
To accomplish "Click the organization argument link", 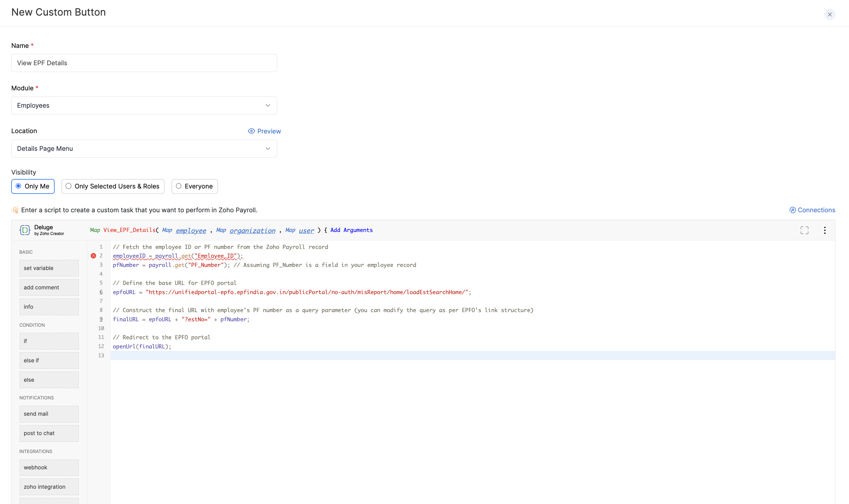I will coord(252,231).
